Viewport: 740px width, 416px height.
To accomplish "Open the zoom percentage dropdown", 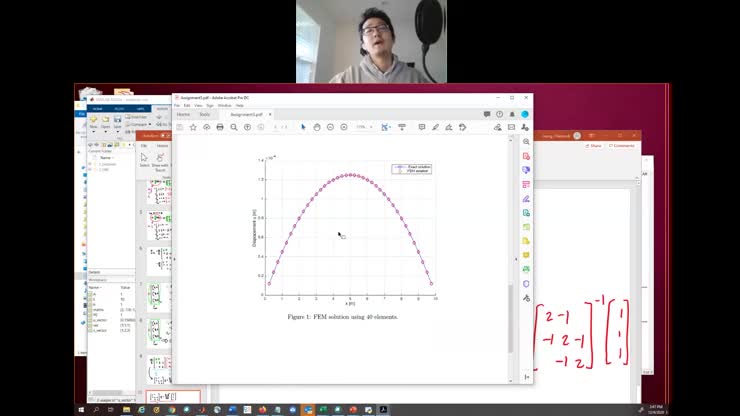I will [362, 127].
